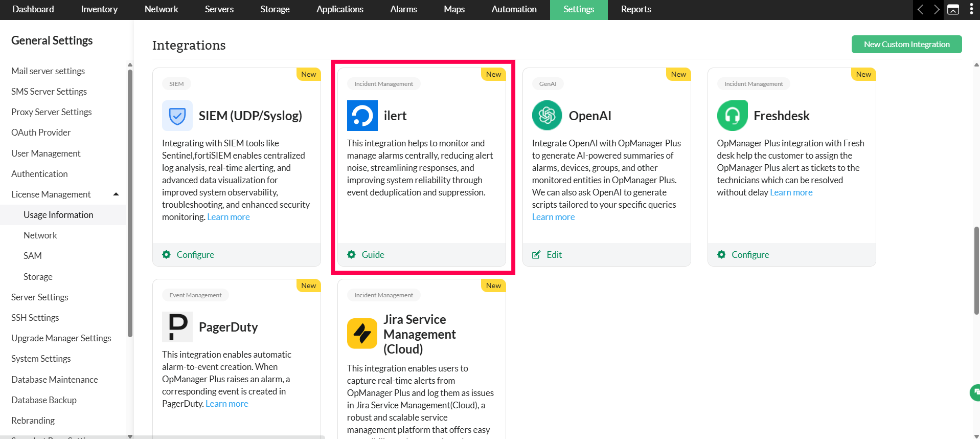This screenshot has height=439, width=980.
Task: Click the PagerDuty logo icon
Action: point(177,327)
